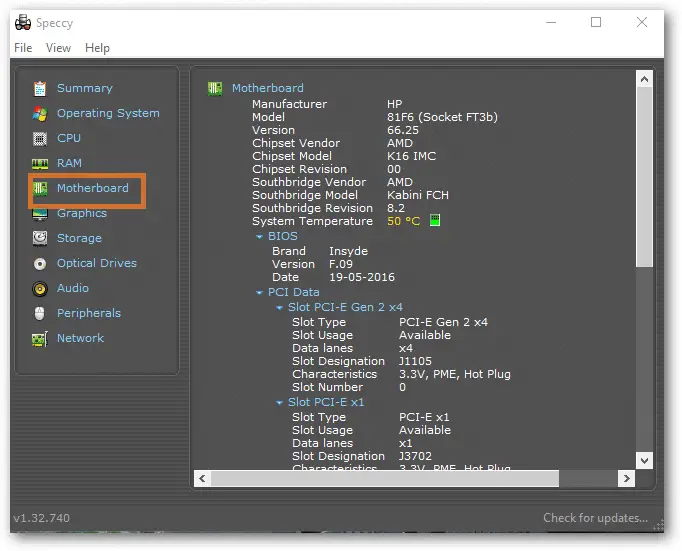Click the Network card icon

tap(40, 339)
